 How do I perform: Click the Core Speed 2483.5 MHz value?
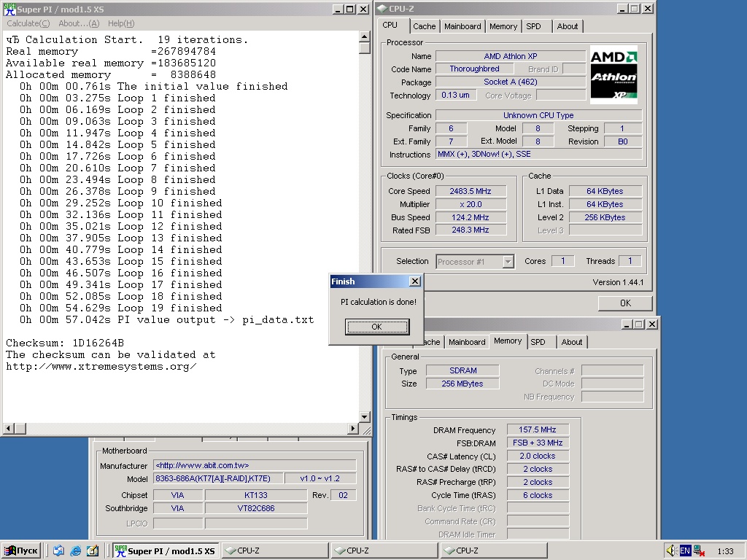[471, 192]
